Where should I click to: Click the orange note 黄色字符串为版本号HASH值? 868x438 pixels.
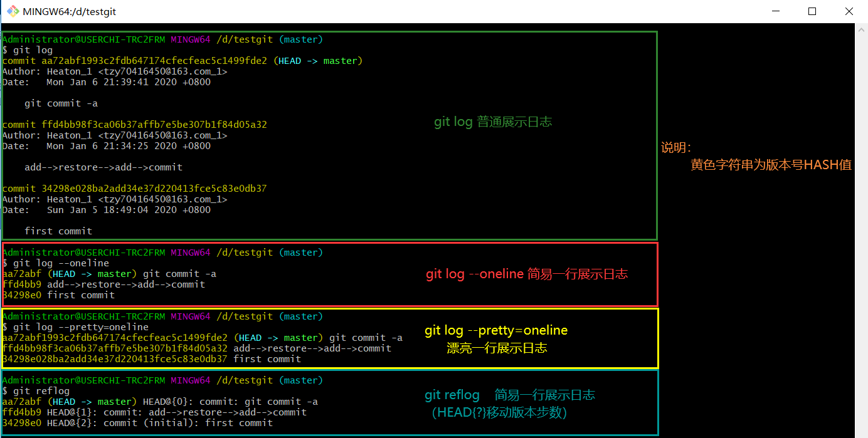[x=771, y=164]
